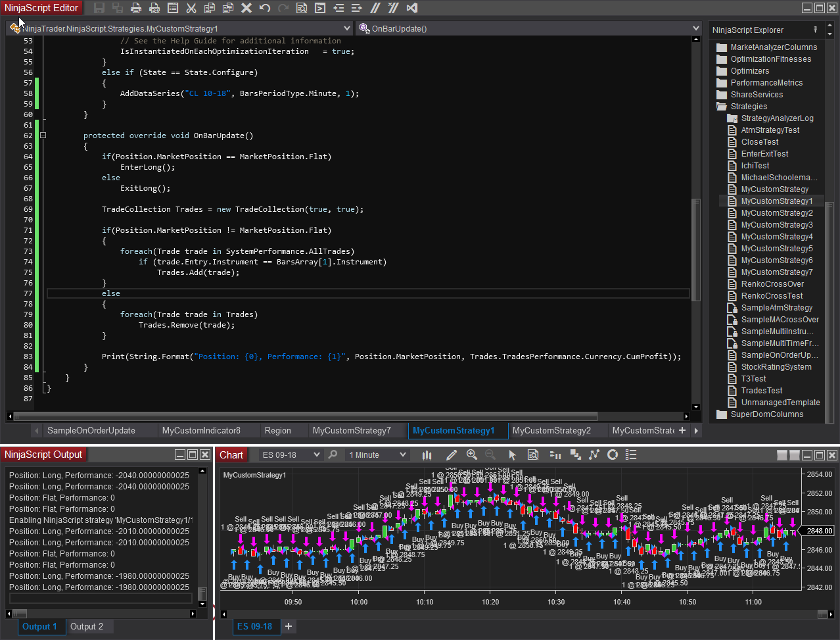Click the Print icon in editor toolbar
This screenshot has width=840, height=640.
tap(136, 8)
